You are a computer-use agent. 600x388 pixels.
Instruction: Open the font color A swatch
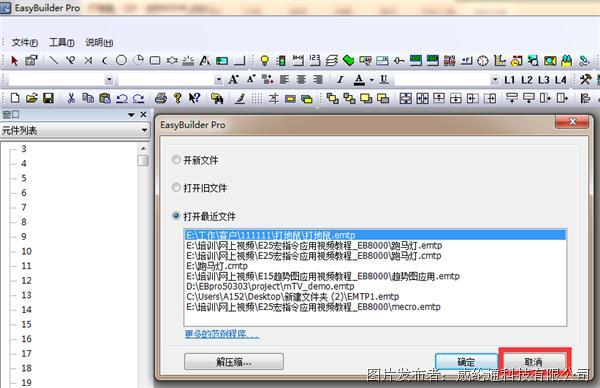point(359,80)
